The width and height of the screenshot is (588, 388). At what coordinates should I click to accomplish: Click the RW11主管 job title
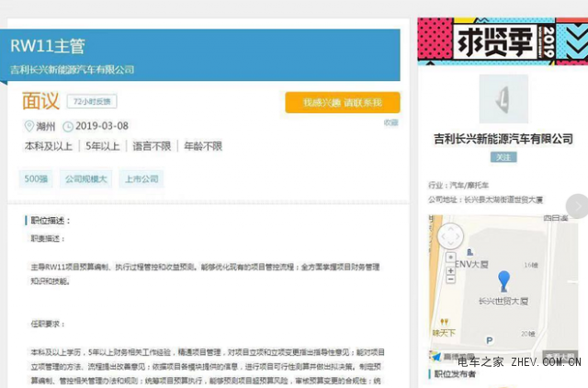coord(48,46)
